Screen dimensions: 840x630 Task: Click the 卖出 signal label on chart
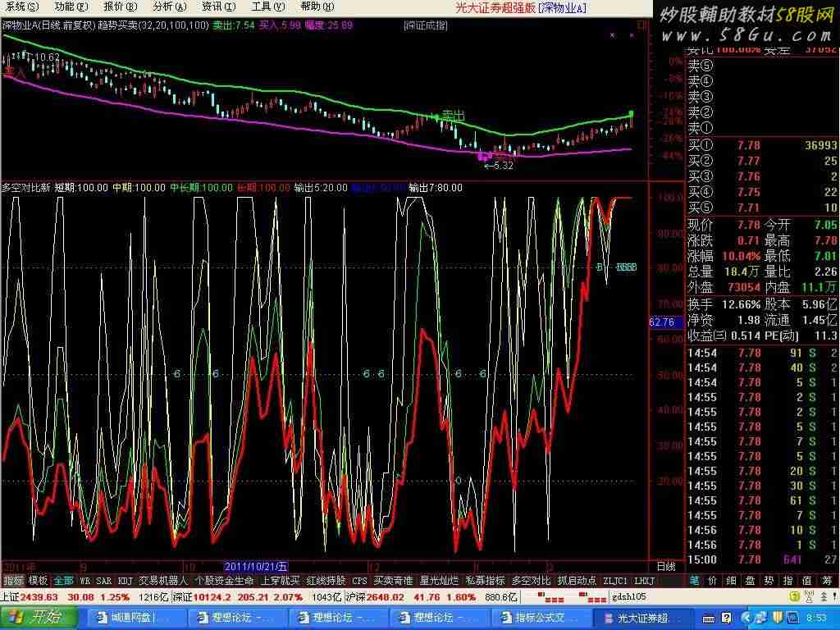453,116
